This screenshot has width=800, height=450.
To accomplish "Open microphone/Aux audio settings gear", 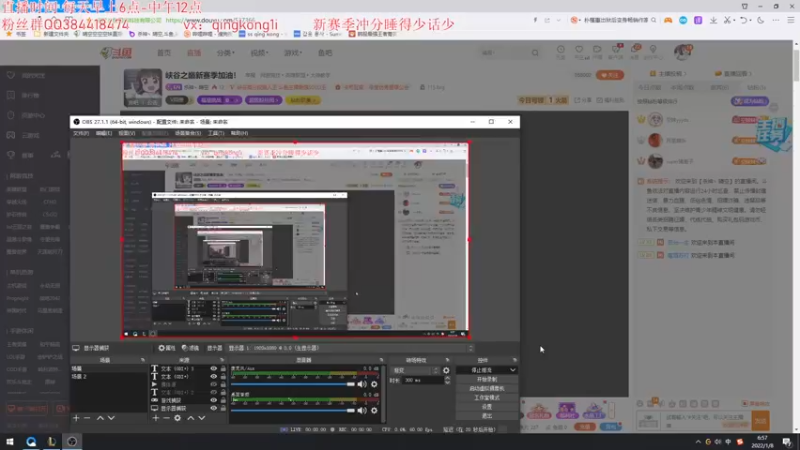I will pyautogui.click(x=374, y=384).
